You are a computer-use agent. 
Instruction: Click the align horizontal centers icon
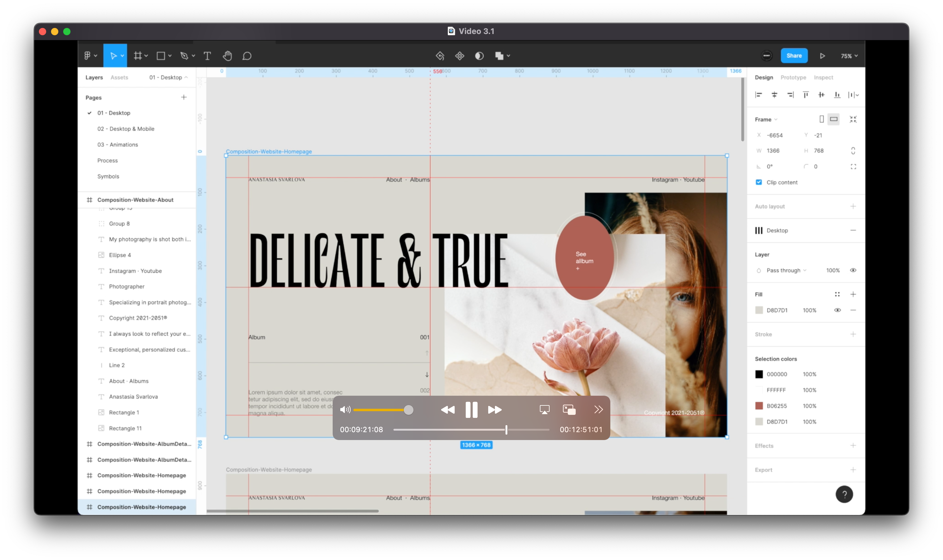[775, 95]
